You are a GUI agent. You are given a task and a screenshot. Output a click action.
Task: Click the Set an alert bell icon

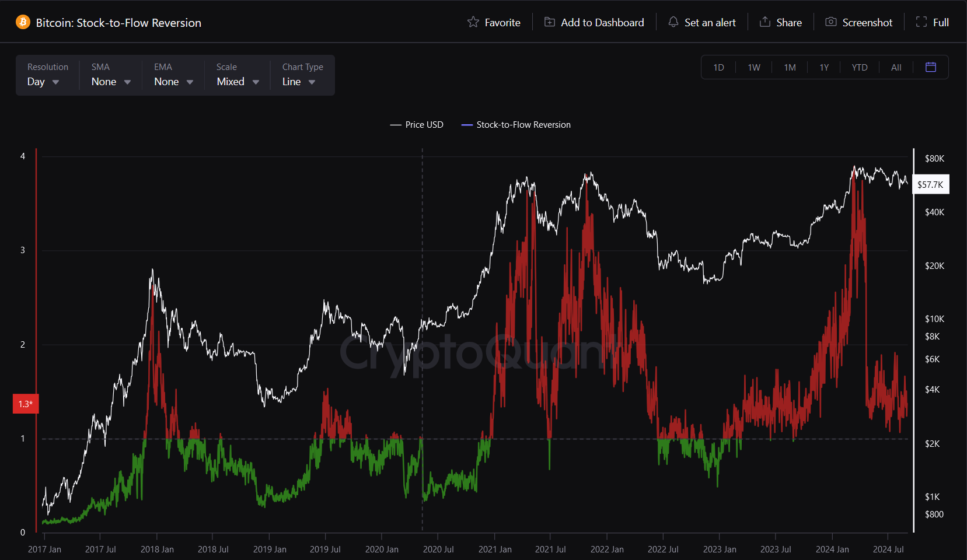[x=673, y=22]
